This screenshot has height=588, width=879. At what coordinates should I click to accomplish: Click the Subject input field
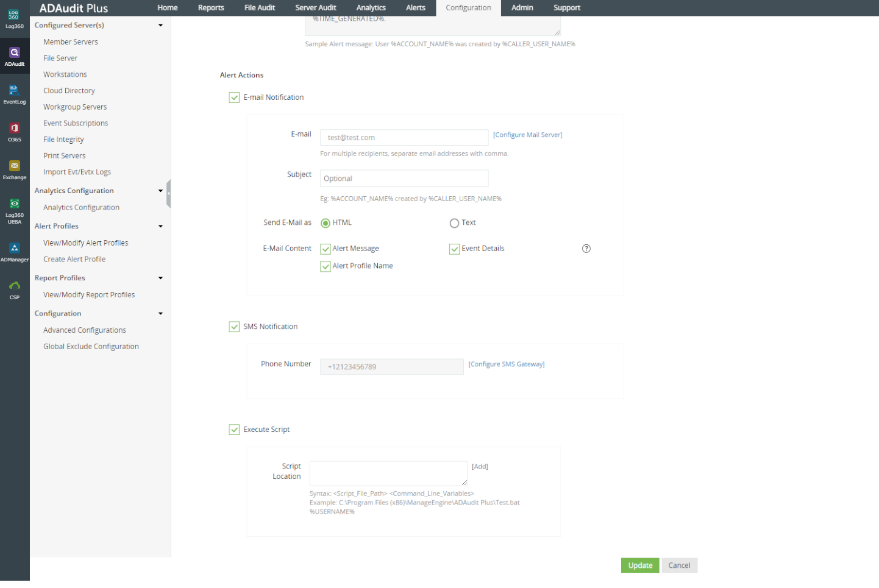click(x=404, y=179)
